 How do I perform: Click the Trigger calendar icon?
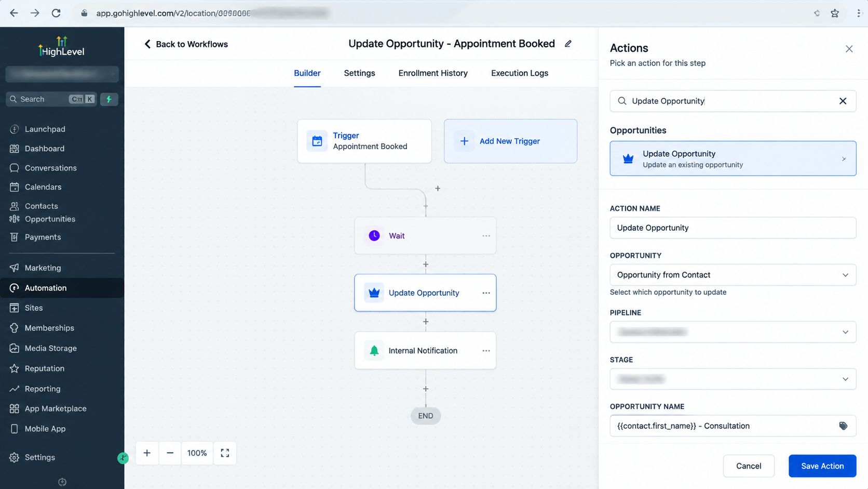(x=317, y=141)
